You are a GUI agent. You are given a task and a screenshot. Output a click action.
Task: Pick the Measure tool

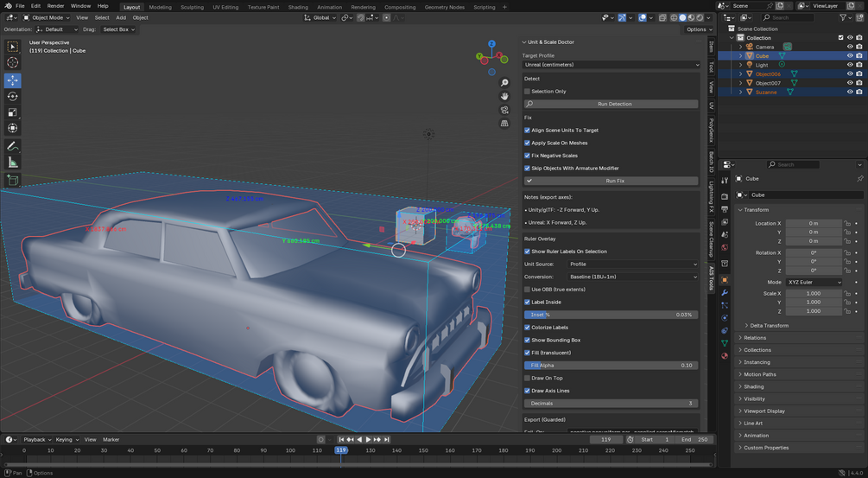point(12,162)
